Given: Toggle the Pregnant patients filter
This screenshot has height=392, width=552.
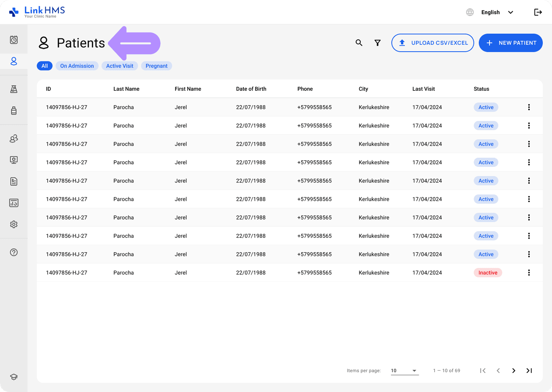Looking at the screenshot, I should pyautogui.click(x=156, y=66).
